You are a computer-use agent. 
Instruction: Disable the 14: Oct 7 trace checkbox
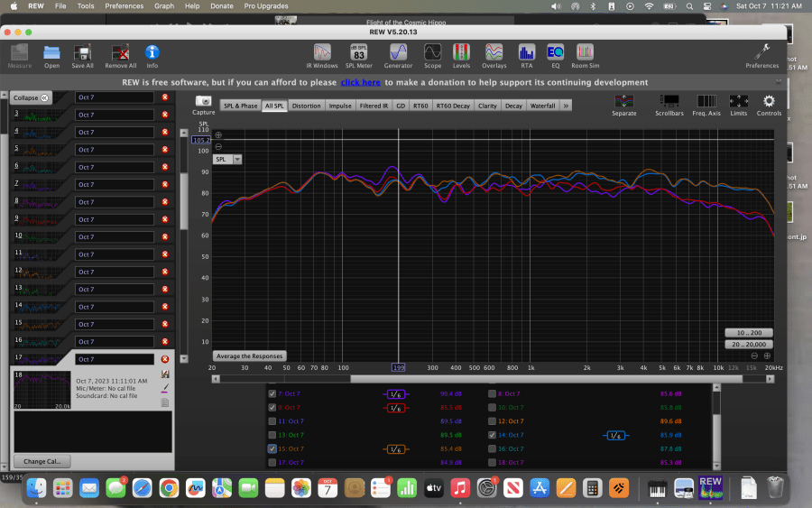point(492,435)
